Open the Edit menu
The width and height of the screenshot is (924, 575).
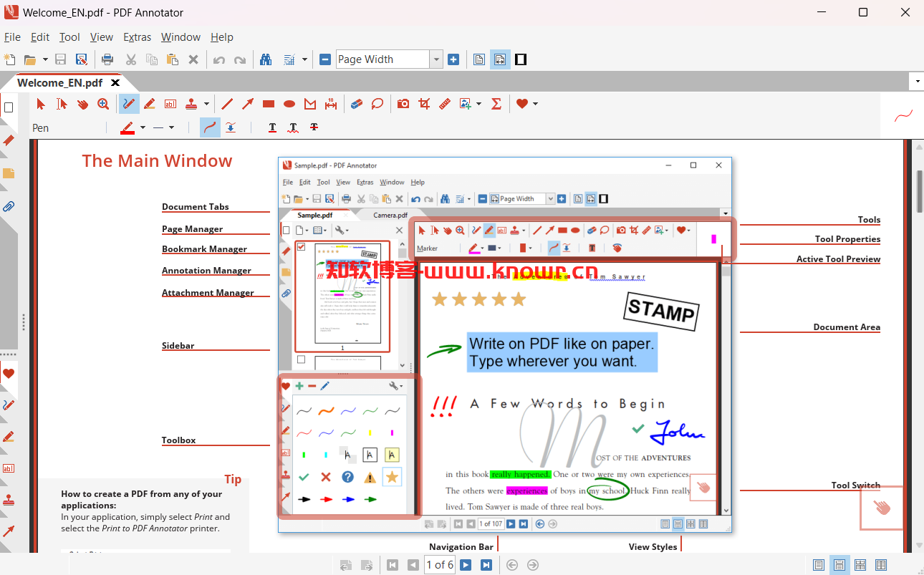coord(40,37)
